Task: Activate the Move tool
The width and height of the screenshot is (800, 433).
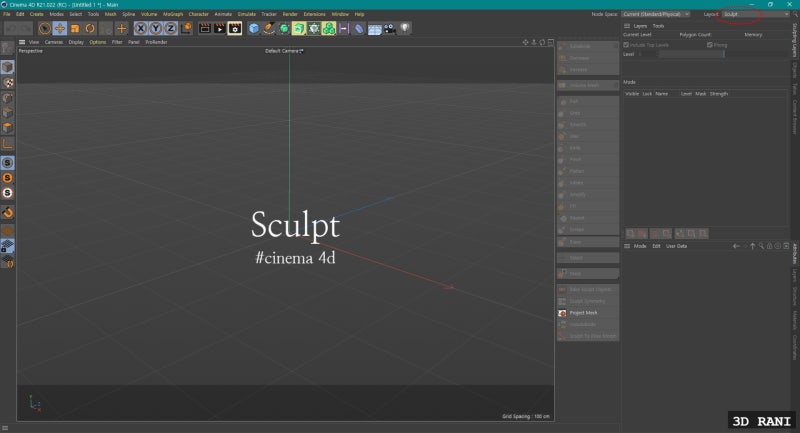Action: coord(60,29)
